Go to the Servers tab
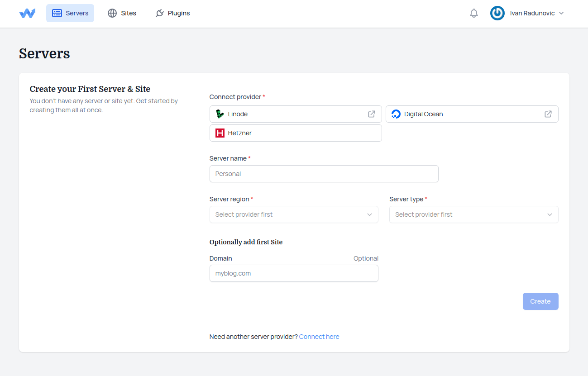 coord(70,13)
